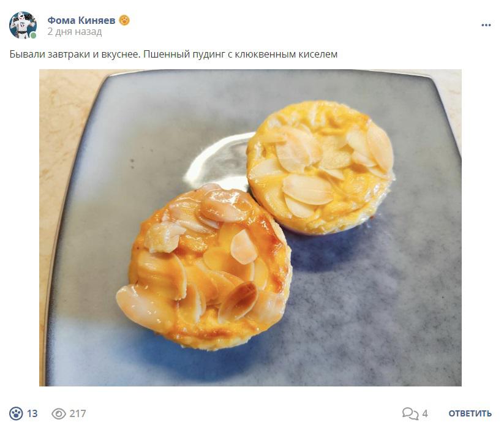Click the '2 дня назад' timestamp
Viewport: 504px width, 433px height.
pos(75,31)
